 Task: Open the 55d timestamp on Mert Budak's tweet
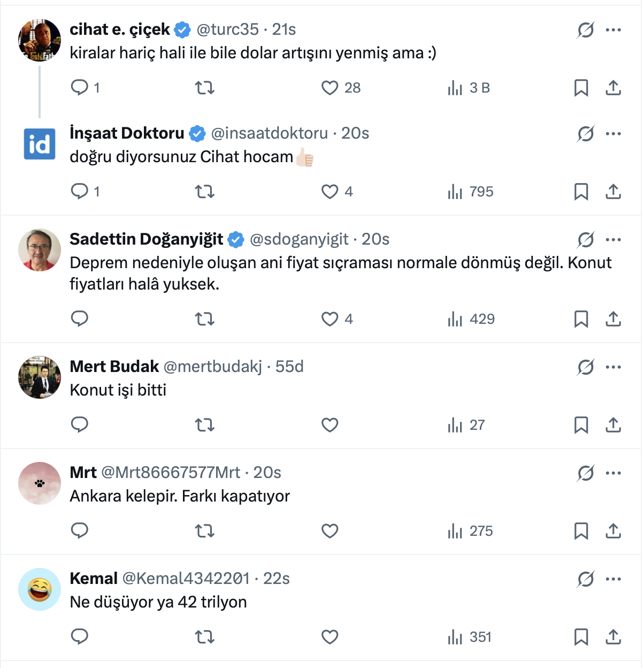tap(289, 367)
